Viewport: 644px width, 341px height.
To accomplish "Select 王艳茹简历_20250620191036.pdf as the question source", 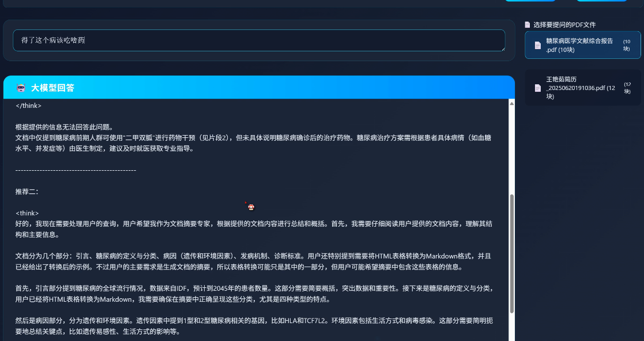I will [x=582, y=88].
